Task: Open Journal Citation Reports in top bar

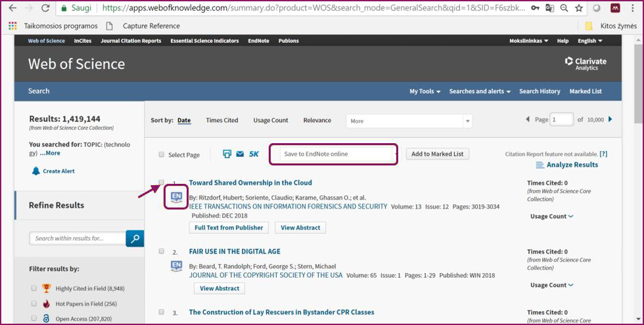Action: point(131,41)
